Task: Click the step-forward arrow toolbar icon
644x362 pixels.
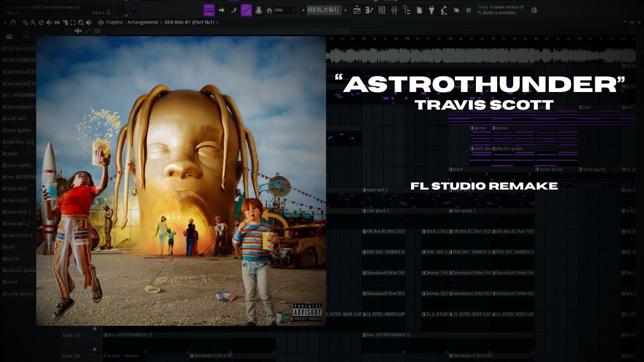Action: click(221, 10)
